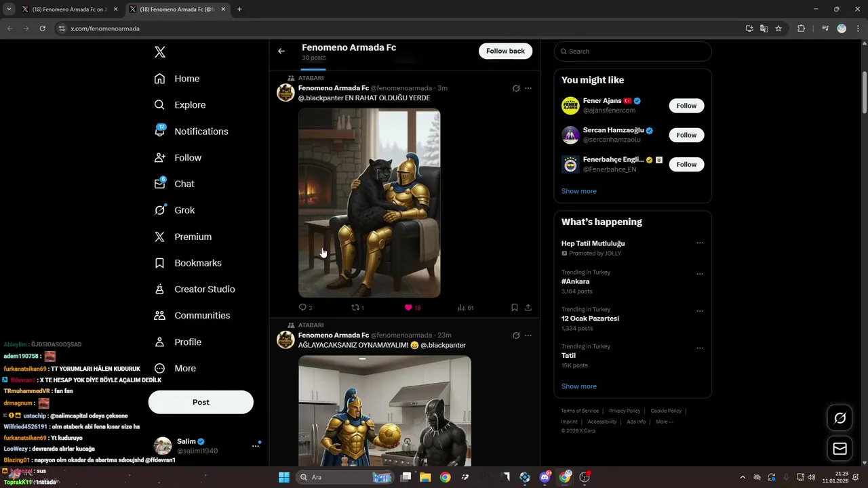Expand the footer More menu
Image resolution: width=868 pixels, height=488 pixels.
point(665,422)
